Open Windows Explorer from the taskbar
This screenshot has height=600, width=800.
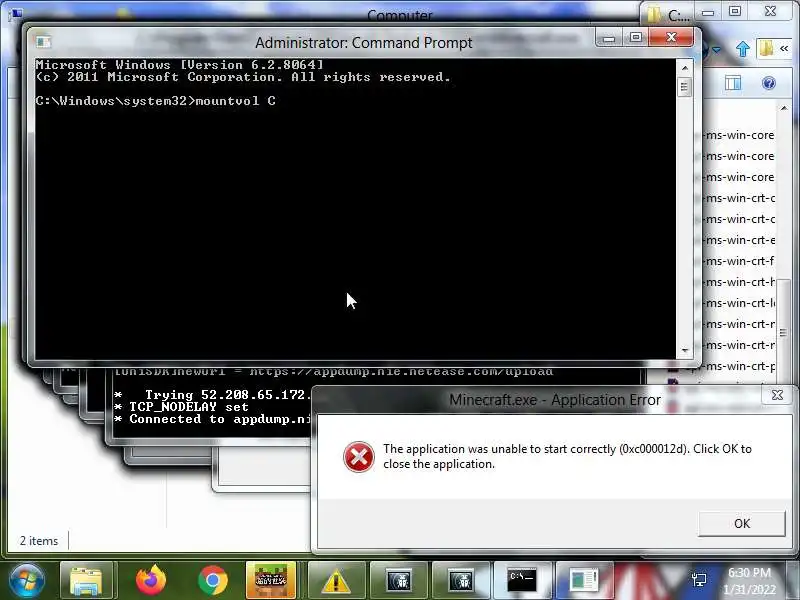coord(86,581)
